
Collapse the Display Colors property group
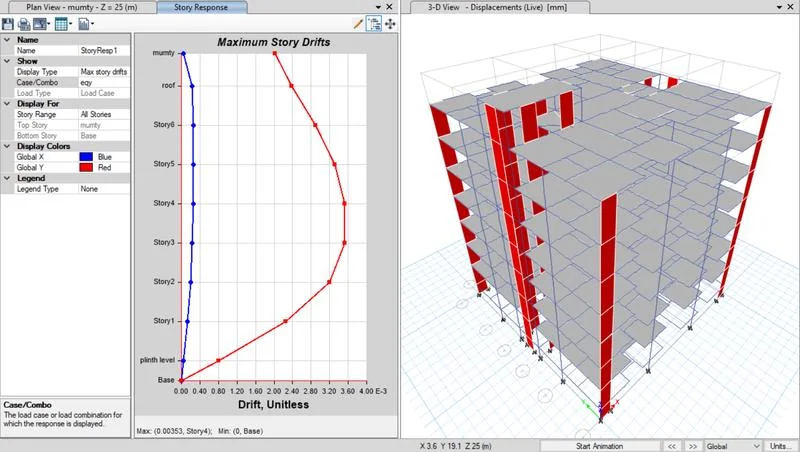click(7, 146)
